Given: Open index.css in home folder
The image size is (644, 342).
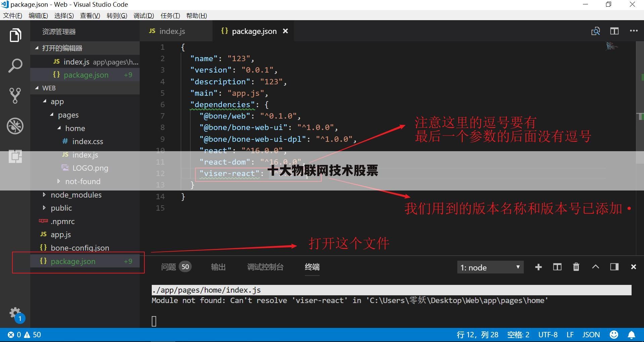Looking at the screenshot, I should (x=88, y=141).
